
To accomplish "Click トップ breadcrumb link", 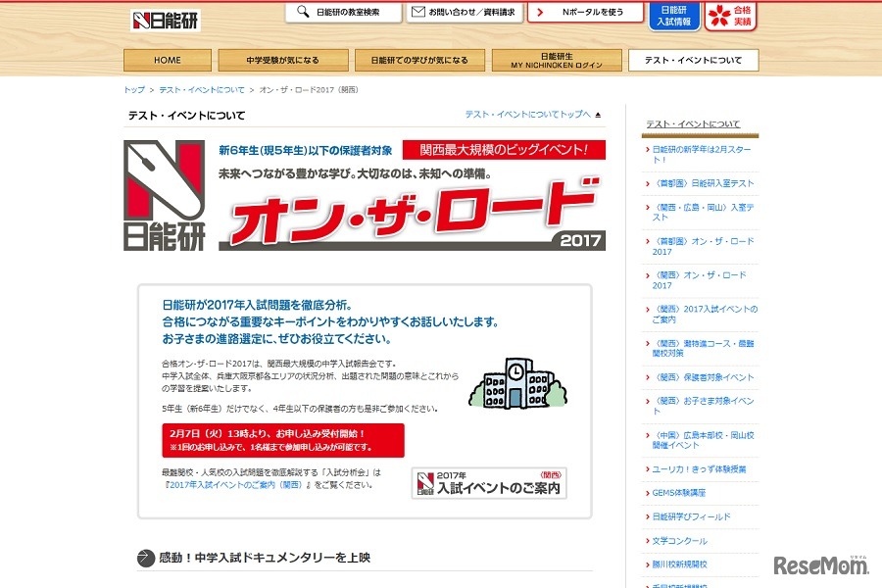I will point(134,90).
